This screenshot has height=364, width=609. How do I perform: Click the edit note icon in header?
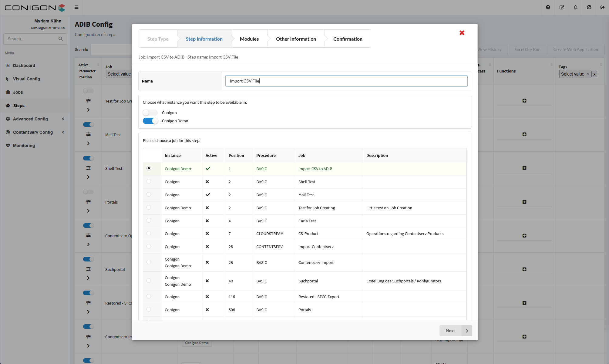[562, 7]
